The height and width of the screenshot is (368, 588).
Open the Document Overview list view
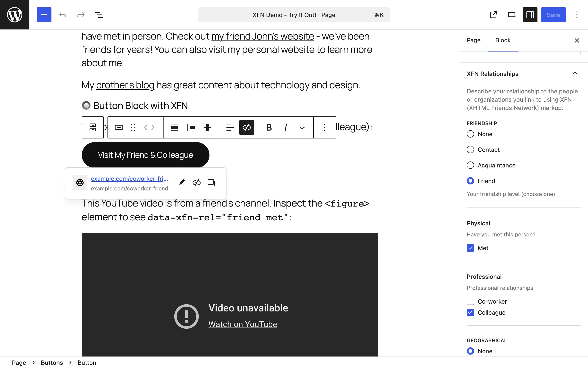click(x=99, y=15)
